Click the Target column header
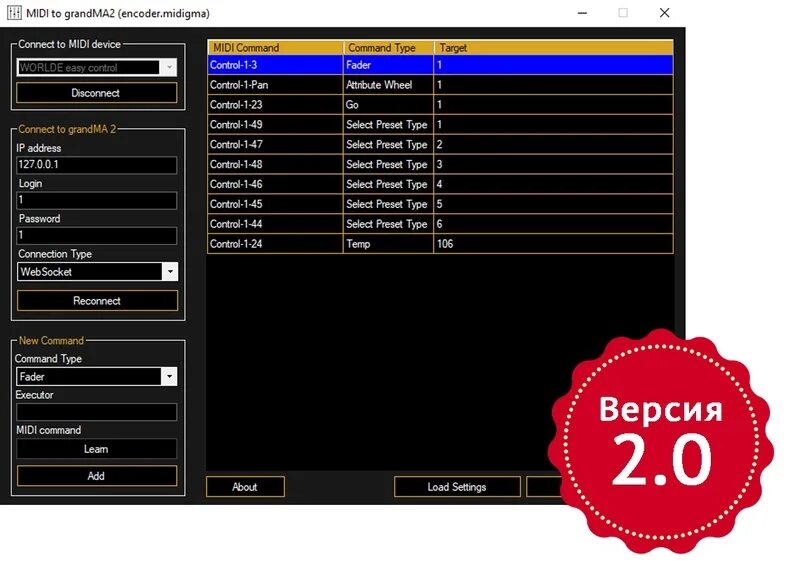Screen dimensions: 807x561 [554, 48]
